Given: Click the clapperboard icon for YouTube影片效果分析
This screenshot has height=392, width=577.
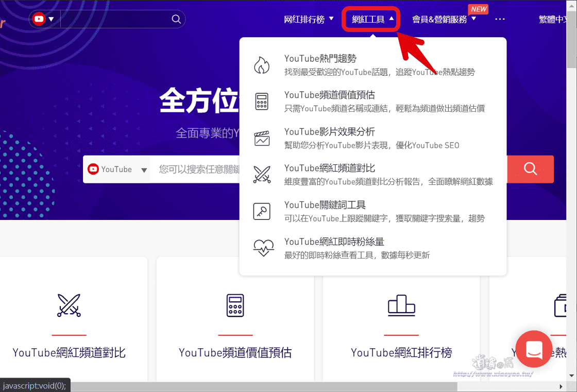Looking at the screenshot, I should (x=262, y=139).
